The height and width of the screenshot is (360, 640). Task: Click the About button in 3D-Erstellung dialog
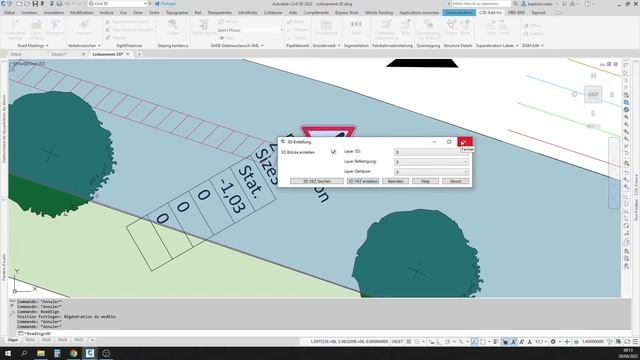[456, 181]
